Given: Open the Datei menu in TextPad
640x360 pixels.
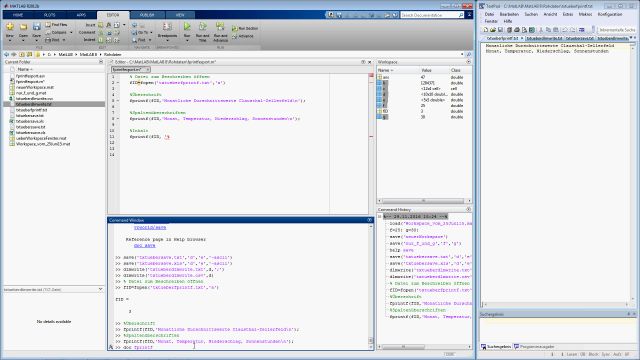Looking at the screenshot, I should click(x=489, y=14).
